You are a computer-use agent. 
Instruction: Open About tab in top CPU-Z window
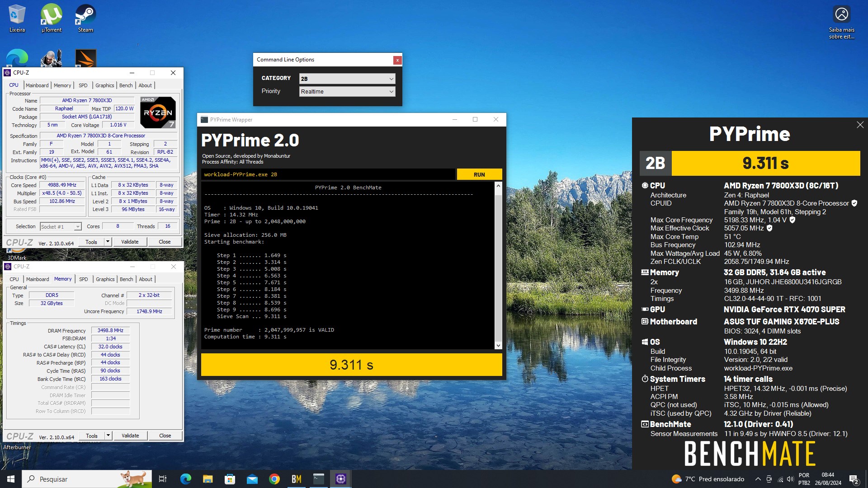tap(145, 85)
